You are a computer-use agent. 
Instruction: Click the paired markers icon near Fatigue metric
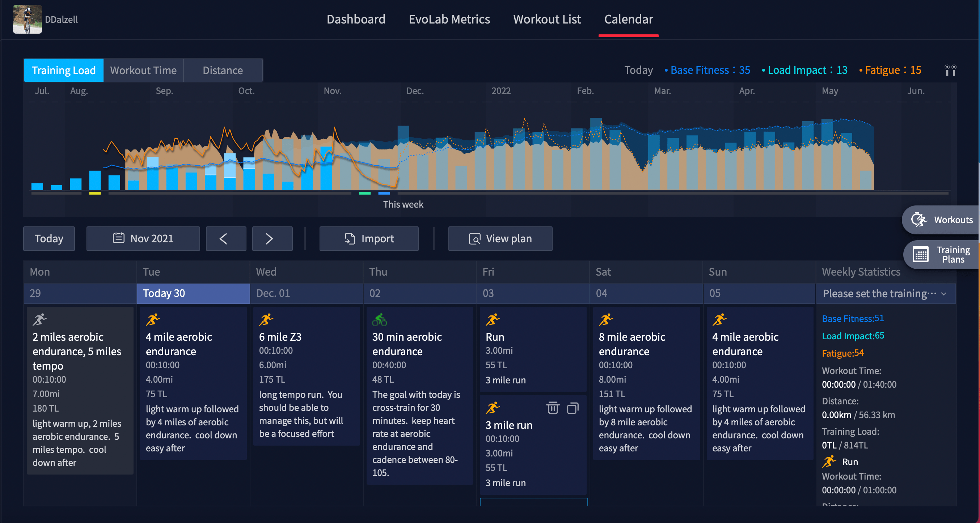click(x=950, y=70)
